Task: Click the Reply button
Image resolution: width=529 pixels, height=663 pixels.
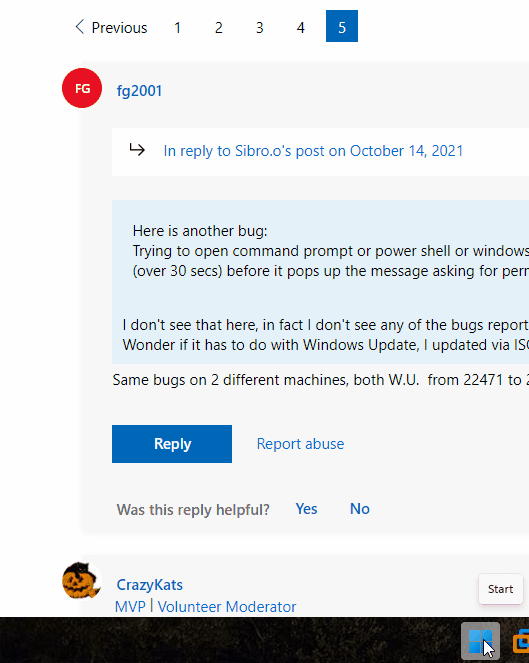Action: click(x=172, y=444)
